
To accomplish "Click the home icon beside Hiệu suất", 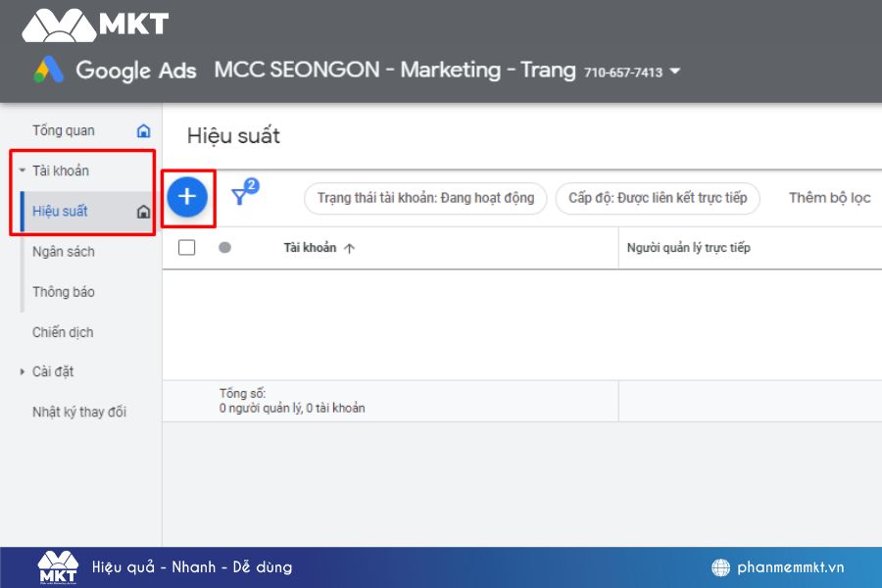I will (143, 212).
